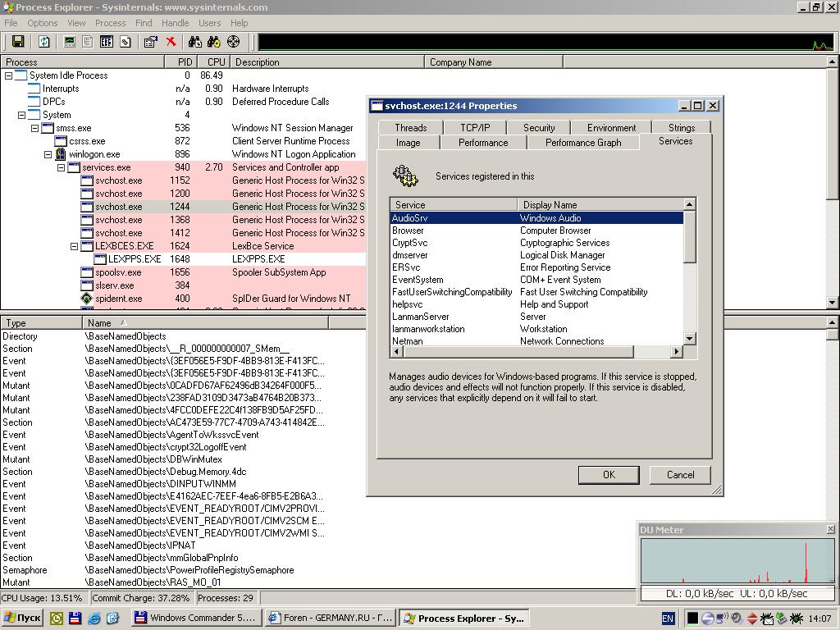Open the Пуск Start menu
Screen dimensions: 840x630
[22, 619]
